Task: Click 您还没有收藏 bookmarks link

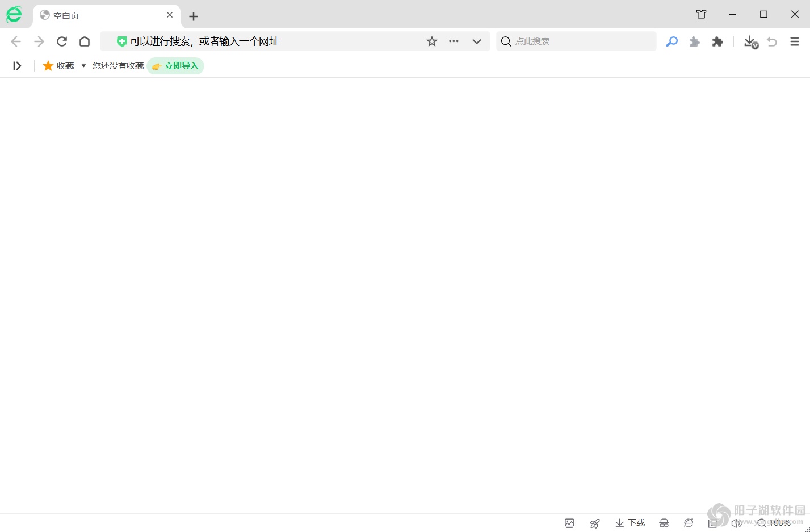Action: 117,65
